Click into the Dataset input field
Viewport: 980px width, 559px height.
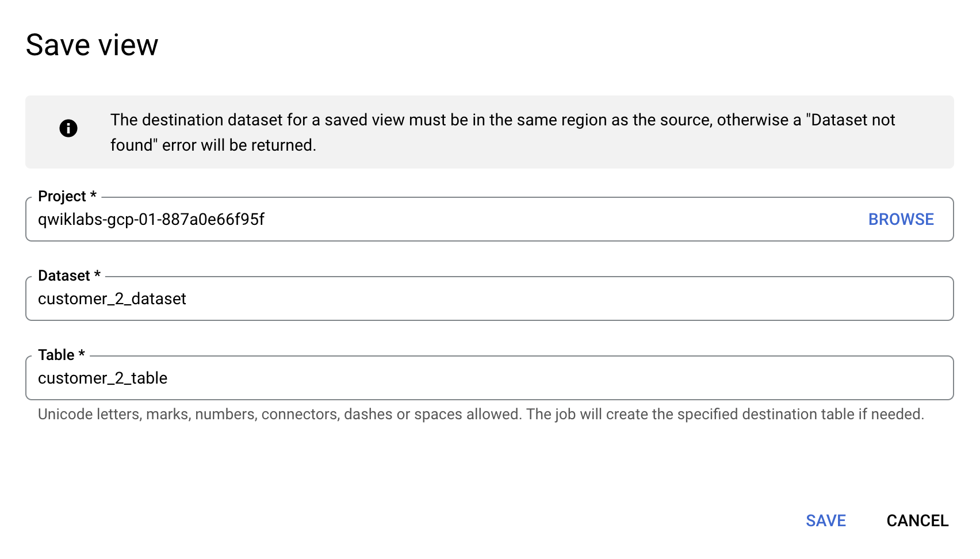click(489, 298)
